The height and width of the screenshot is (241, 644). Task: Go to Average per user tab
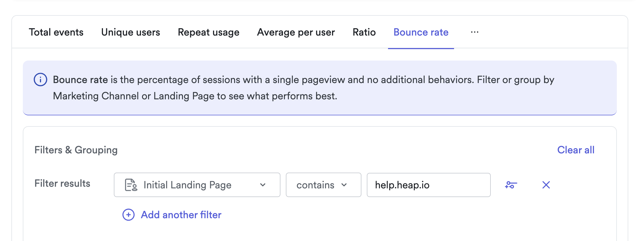(296, 32)
